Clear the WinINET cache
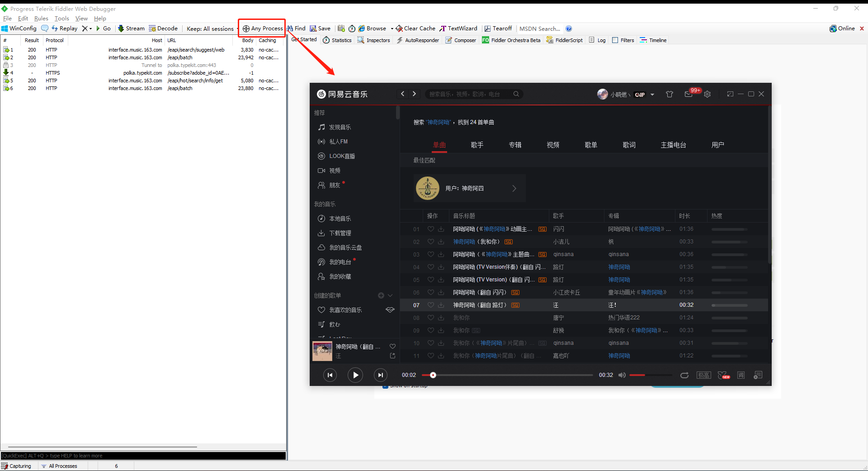 point(416,29)
